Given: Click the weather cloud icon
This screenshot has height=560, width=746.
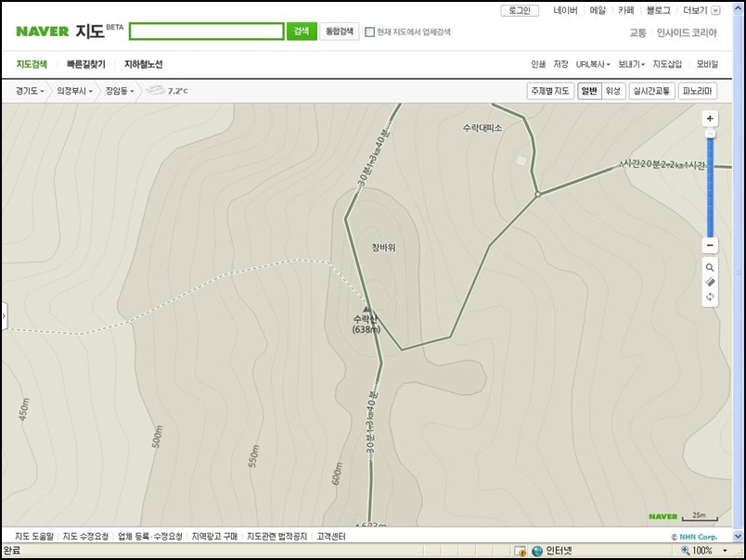Looking at the screenshot, I should pos(155,90).
